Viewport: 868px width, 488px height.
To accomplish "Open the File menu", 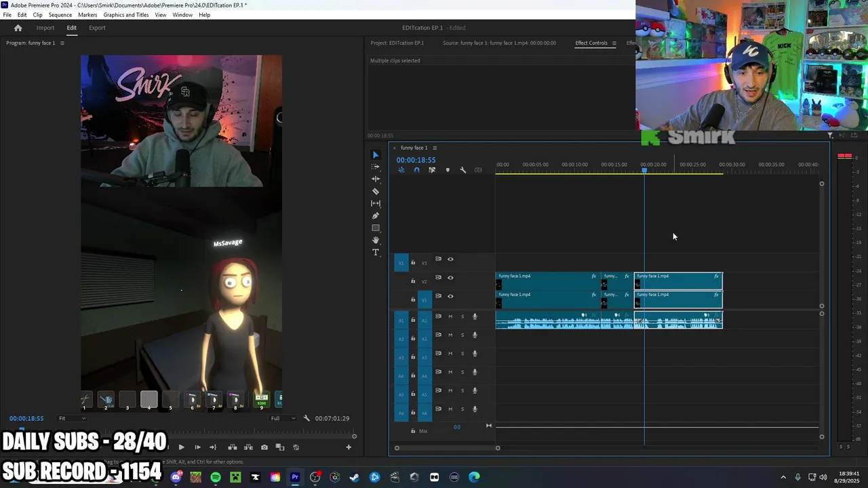I will pyautogui.click(x=7, y=15).
